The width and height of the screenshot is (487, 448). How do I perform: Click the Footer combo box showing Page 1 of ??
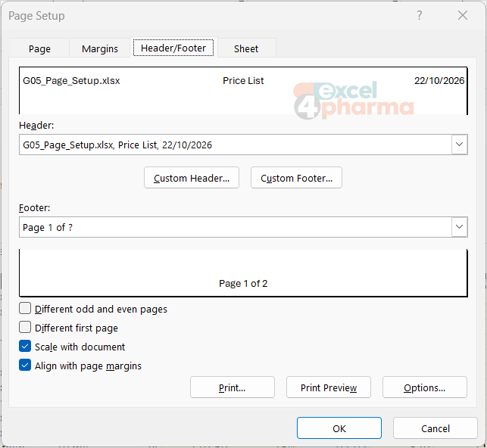tap(243, 227)
